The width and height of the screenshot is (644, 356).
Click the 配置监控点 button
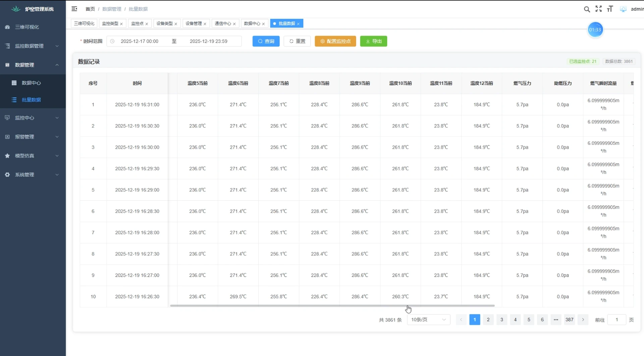(335, 41)
